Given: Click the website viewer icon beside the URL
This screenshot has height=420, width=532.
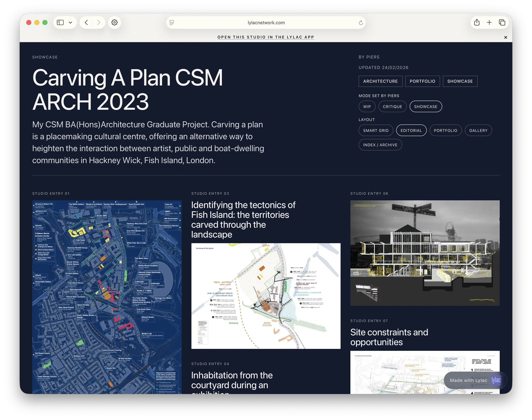Looking at the screenshot, I should tap(172, 22).
